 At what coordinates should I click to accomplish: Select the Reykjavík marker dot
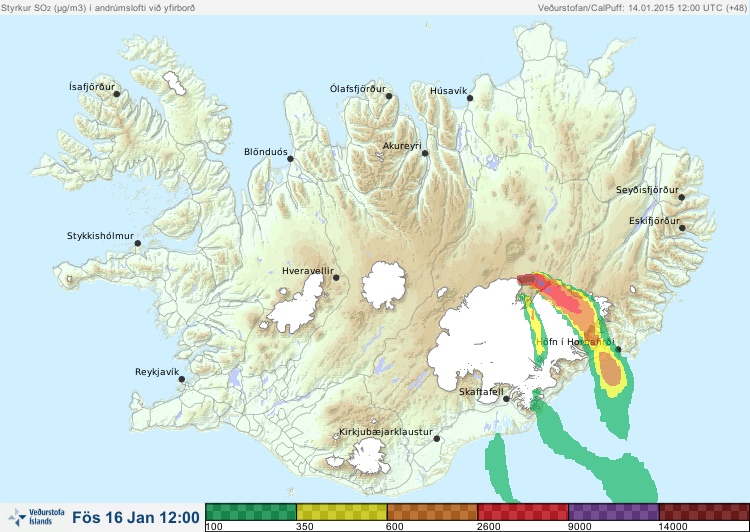[x=182, y=379]
